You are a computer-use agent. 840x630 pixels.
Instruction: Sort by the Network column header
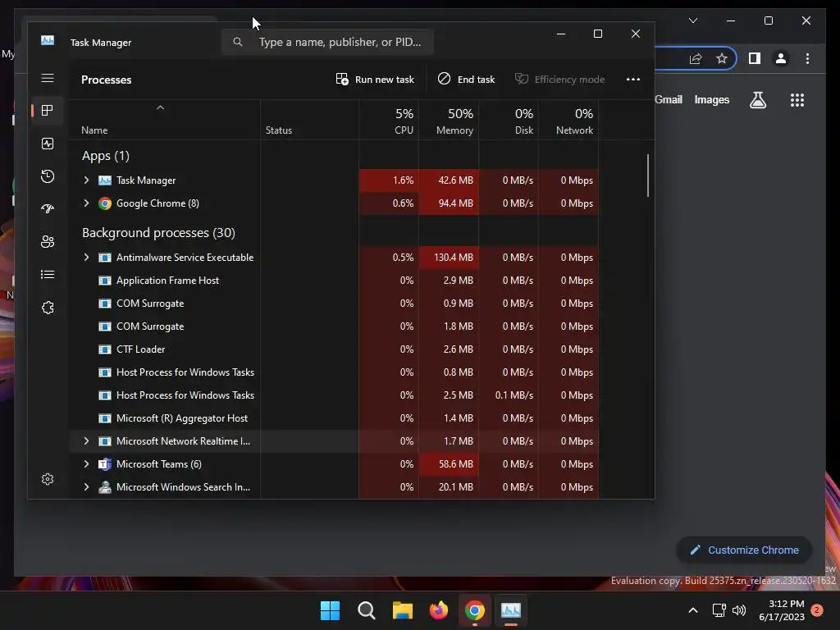[569, 121]
